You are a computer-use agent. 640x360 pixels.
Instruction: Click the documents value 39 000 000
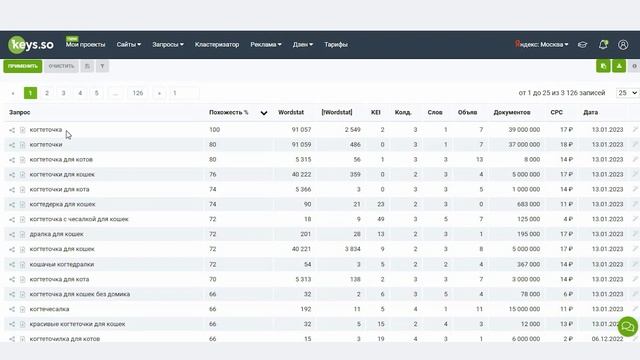pyautogui.click(x=524, y=129)
